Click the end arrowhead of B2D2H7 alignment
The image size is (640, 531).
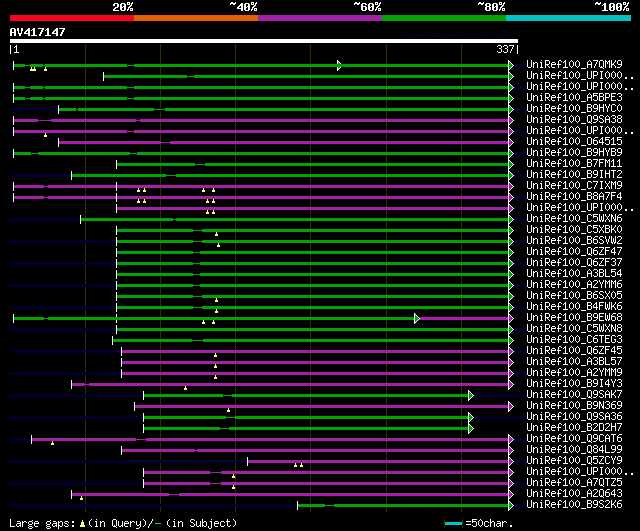click(x=471, y=429)
